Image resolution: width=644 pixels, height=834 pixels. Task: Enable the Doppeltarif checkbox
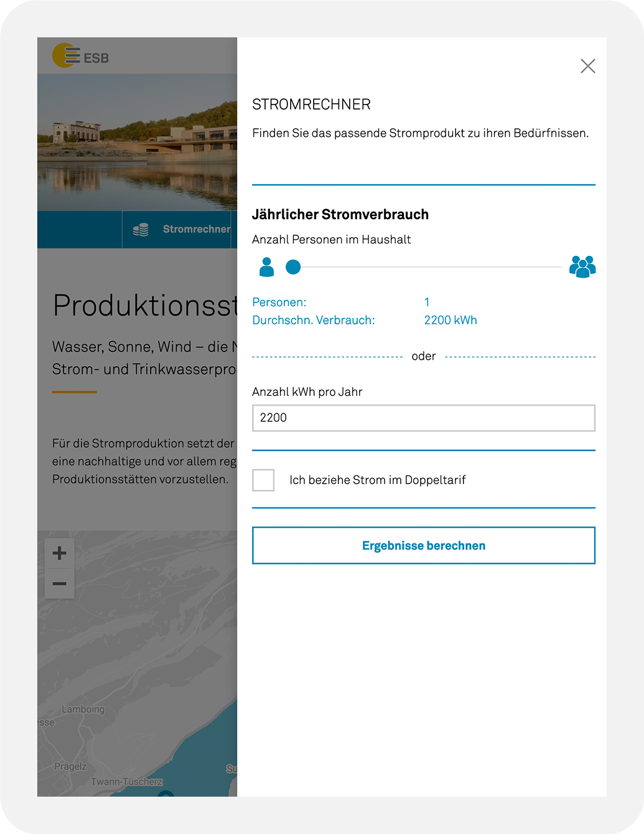click(x=263, y=480)
